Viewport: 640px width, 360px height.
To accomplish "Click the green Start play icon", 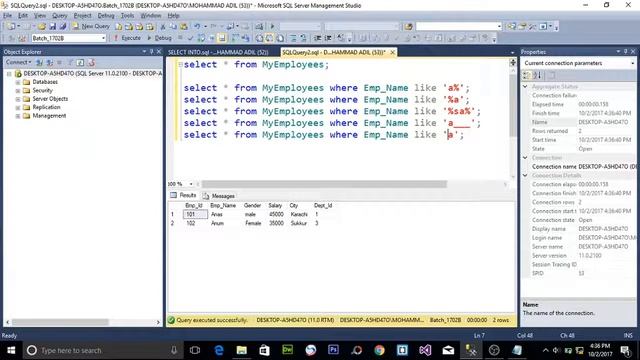I will [x=272, y=27].
